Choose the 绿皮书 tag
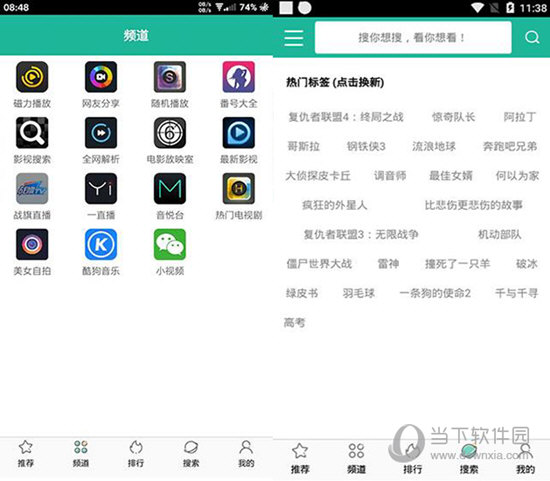 (302, 293)
